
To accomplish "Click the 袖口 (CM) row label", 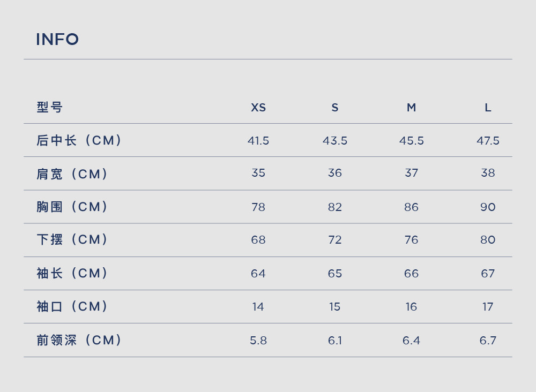I will pos(72,306).
